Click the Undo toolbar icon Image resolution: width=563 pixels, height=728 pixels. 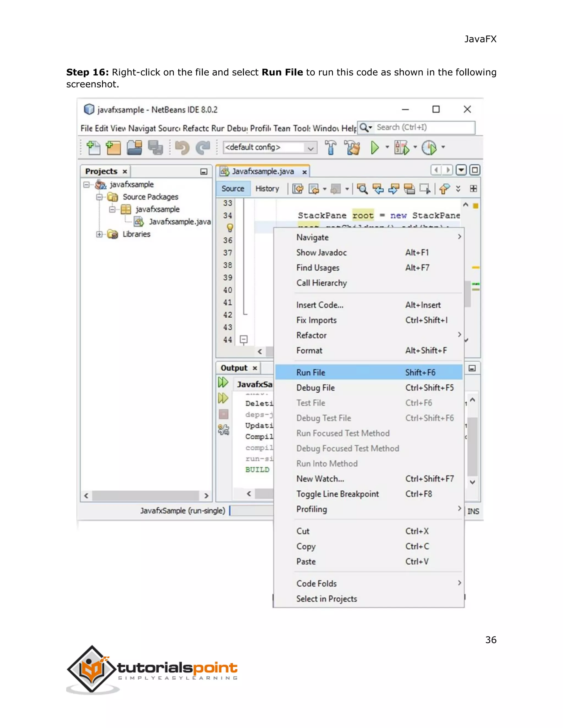(182, 148)
